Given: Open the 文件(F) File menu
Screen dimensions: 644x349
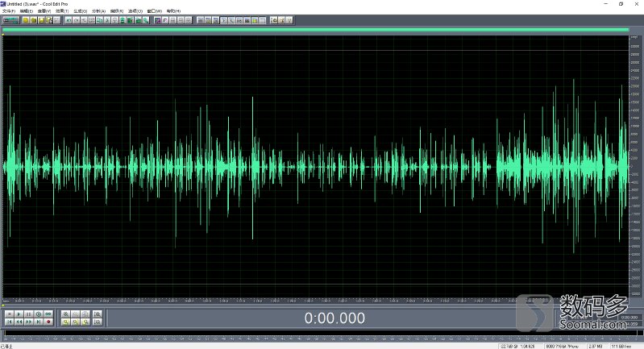Looking at the screenshot, I should (9, 11).
